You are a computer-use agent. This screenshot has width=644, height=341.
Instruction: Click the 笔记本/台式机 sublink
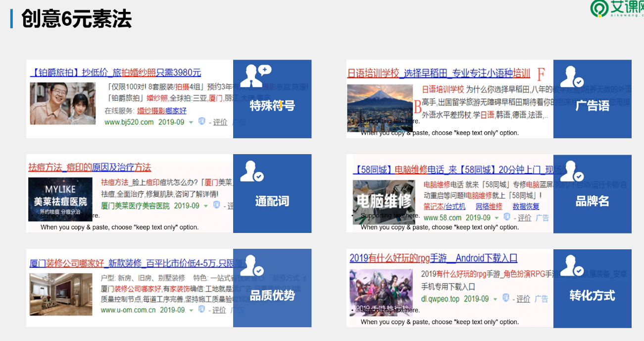[x=445, y=206]
